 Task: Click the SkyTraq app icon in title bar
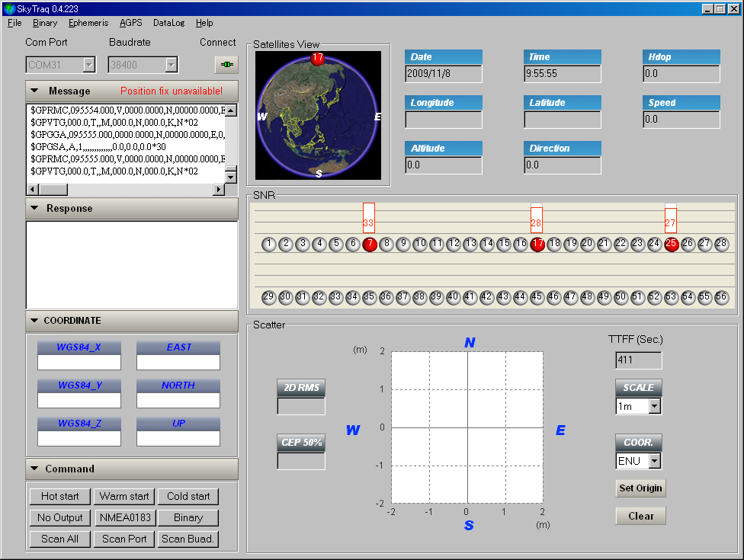(8, 8)
